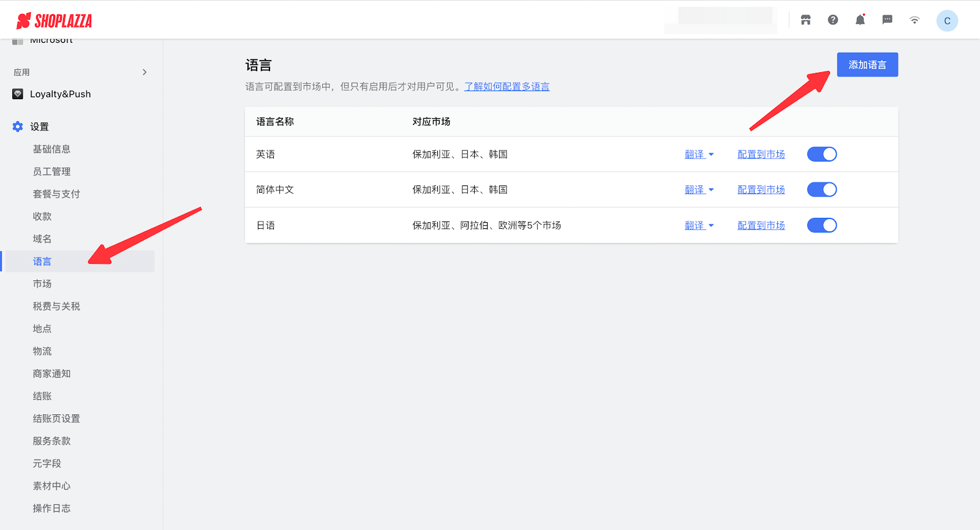This screenshot has height=530, width=980.
Task: Toggle the 日语 language switch
Action: [821, 225]
